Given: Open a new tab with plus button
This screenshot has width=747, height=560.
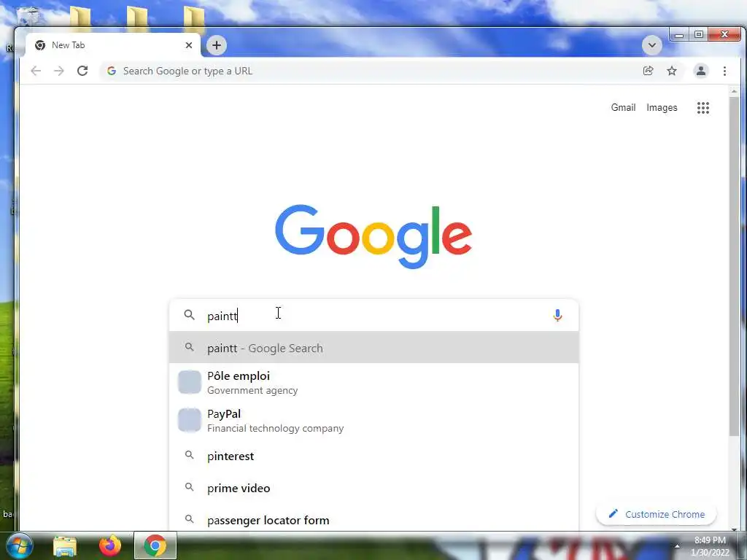Looking at the screenshot, I should point(217,45).
